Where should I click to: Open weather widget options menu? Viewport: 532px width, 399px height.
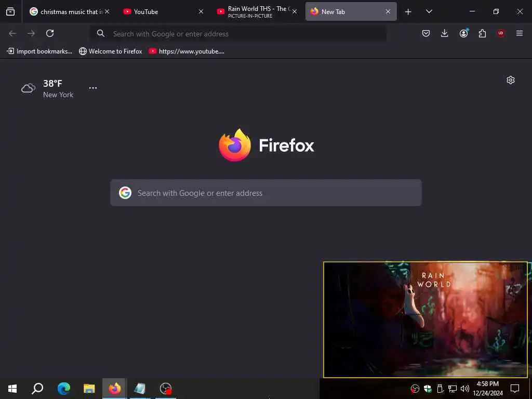click(x=93, y=88)
